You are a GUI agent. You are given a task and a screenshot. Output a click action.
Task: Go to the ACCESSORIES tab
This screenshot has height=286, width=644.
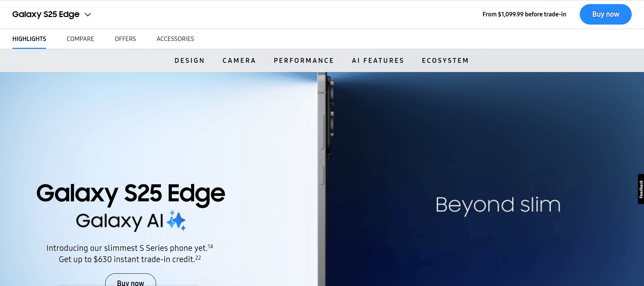tap(175, 39)
